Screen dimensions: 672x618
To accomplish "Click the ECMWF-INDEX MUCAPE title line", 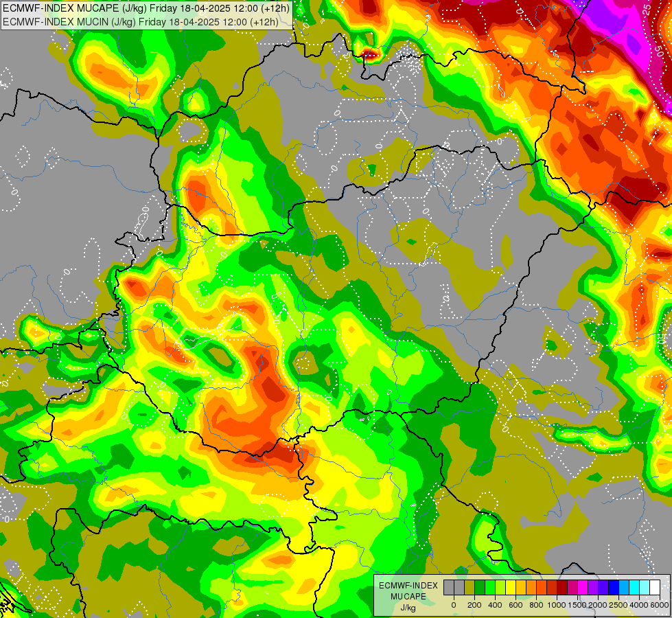I will pos(146,8).
